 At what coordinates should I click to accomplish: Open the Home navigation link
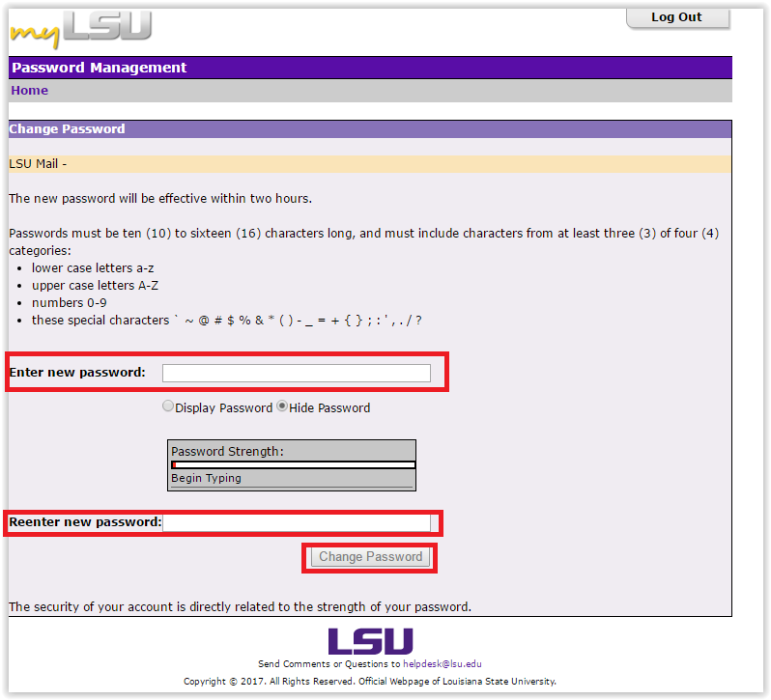[x=30, y=91]
